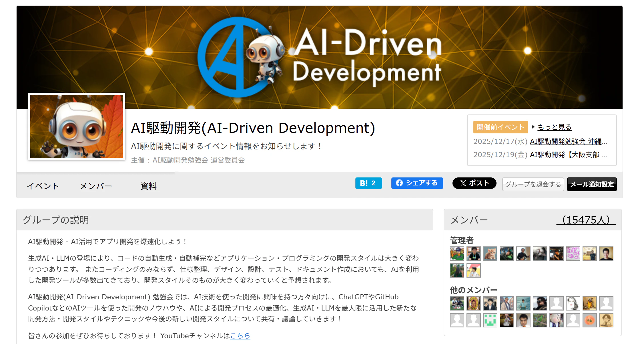Open the 15475人 member count link
The image size is (644, 344).
coord(586,220)
